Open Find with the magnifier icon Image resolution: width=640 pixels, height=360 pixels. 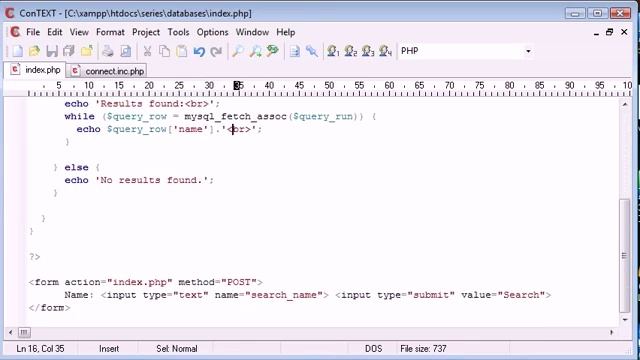click(x=238, y=51)
